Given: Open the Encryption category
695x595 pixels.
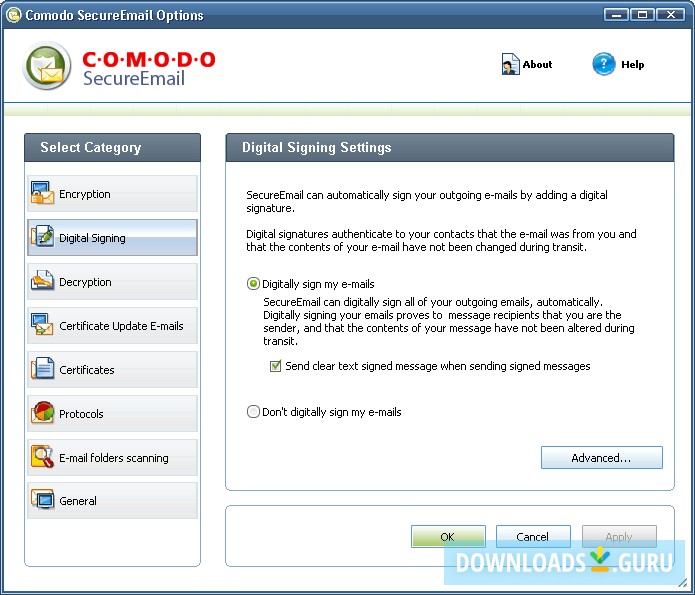Looking at the screenshot, I should [x=112, y=194].
